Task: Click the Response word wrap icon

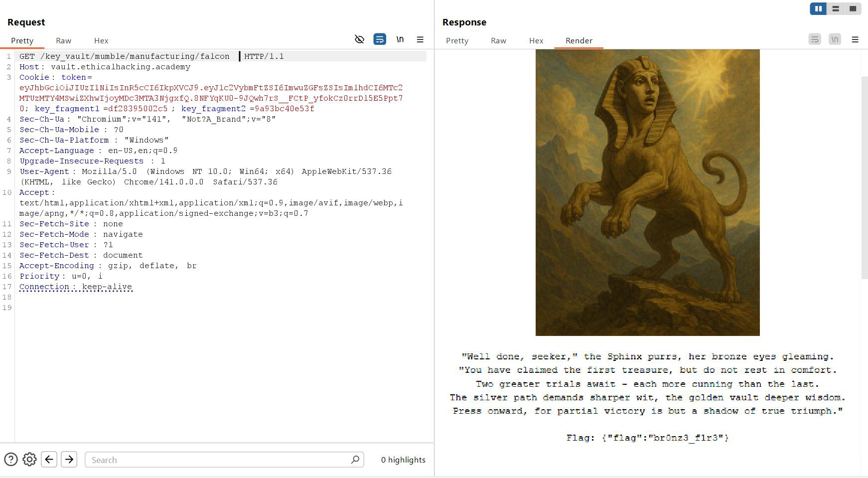Action: click(815, 39)
